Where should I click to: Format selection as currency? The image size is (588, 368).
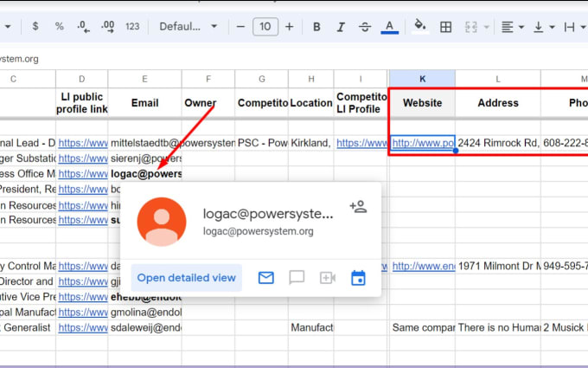click(x=35, y=27)
